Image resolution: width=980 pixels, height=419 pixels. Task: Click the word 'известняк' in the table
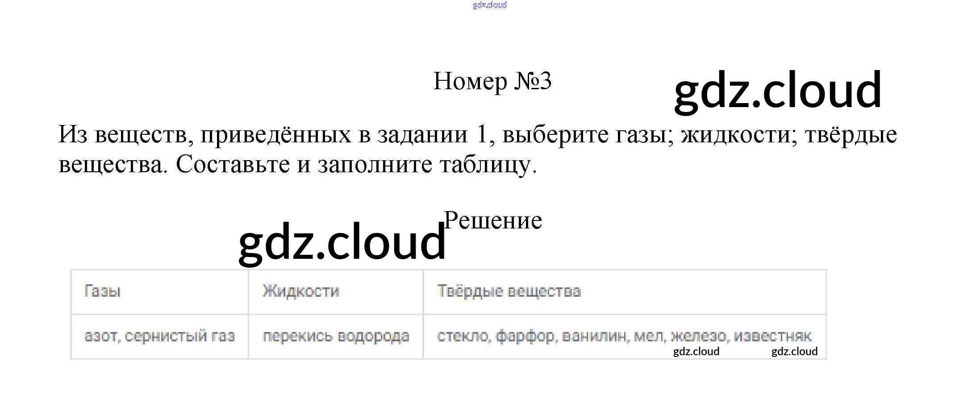click(772, 336)
